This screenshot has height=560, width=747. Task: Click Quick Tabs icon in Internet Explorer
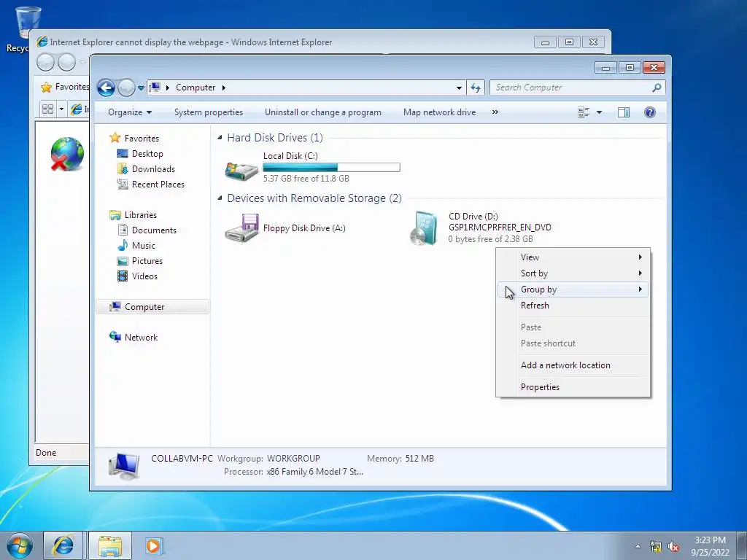tap(47, 109)
